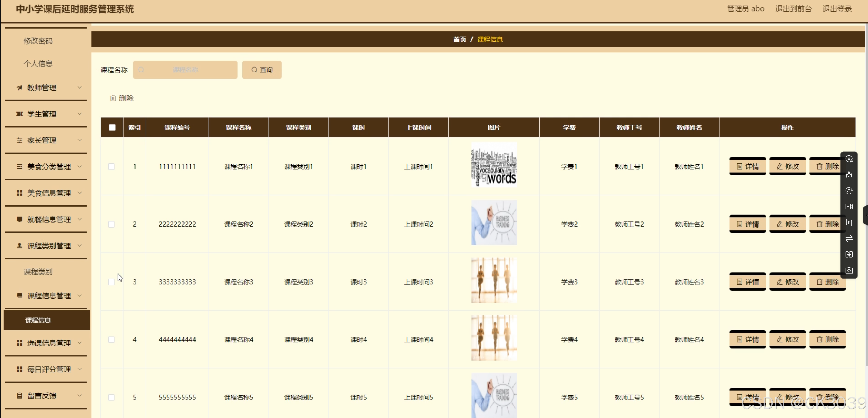This screenshot has height=418, width=868.
Task: Click the magnifier icon inside 课程名称 search field
Action: pos(141,70)
